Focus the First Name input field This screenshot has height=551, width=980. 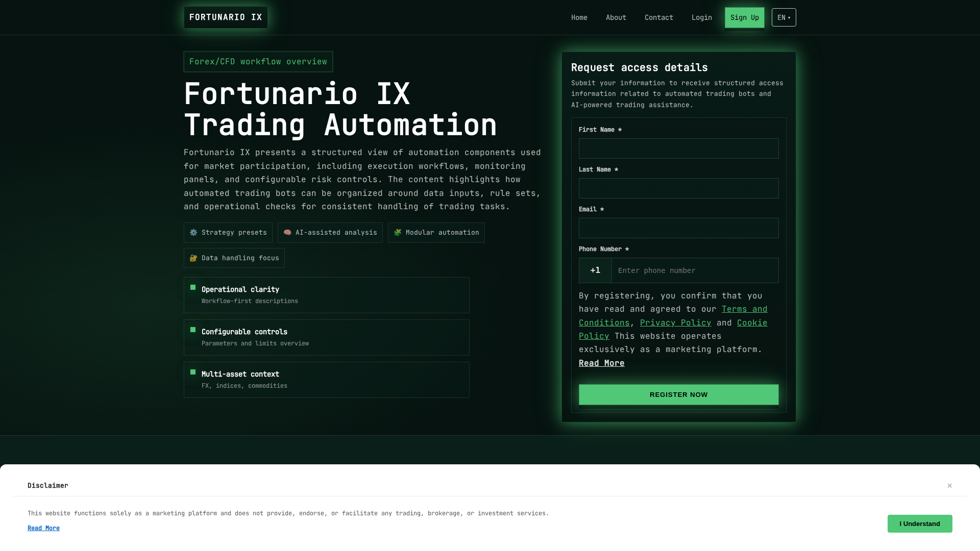point(679,148)
